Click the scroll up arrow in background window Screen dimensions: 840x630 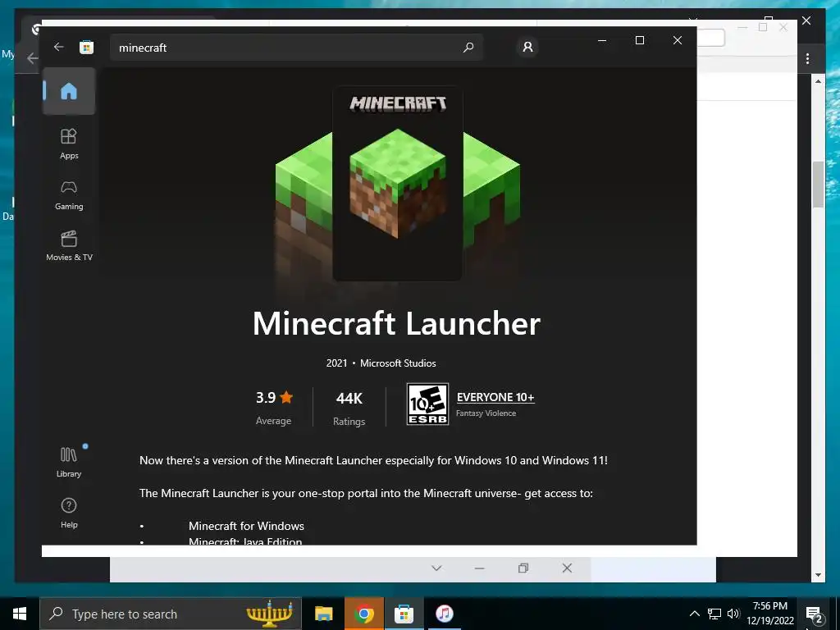click(x=818, y=81)
